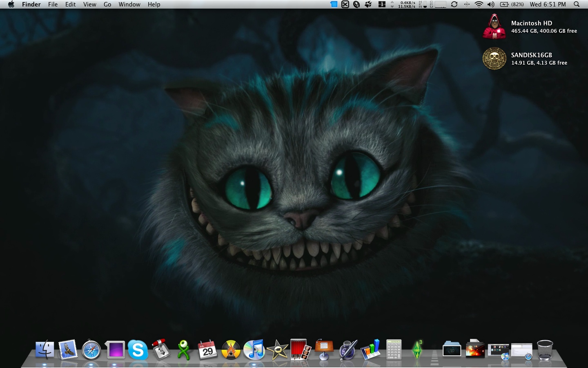The width and height of the screenshot is (588, 368).
Task: Click the MEM memory monitor in menu bar
Action: click(423, 4)
